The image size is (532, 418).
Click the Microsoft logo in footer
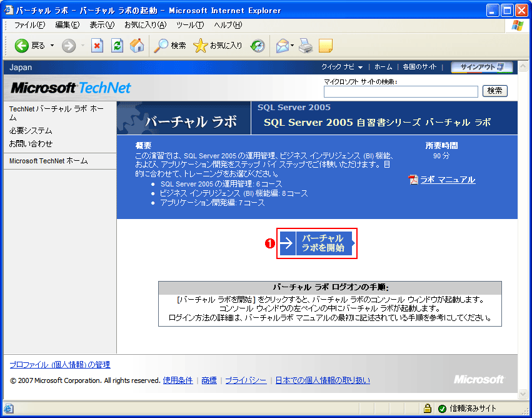pyautogui.click(x=479, y=379)
